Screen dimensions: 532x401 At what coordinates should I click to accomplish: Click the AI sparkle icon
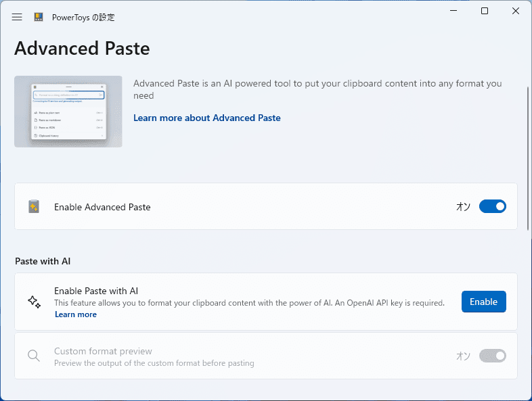click(35, 302)
